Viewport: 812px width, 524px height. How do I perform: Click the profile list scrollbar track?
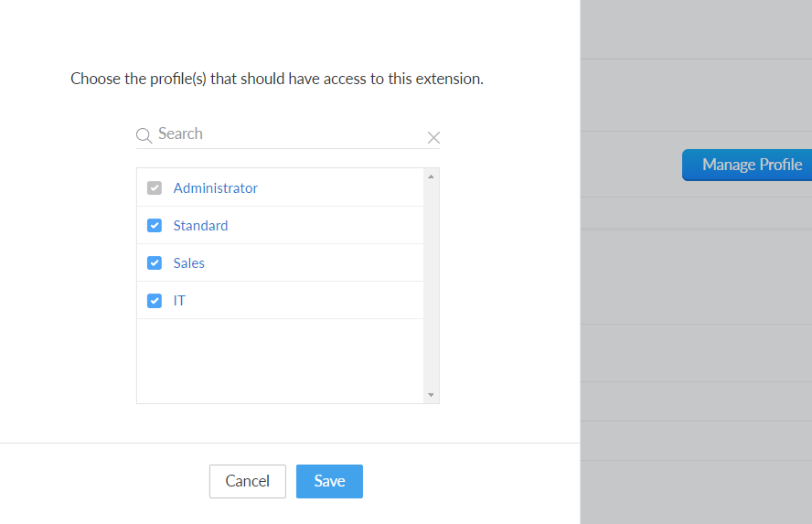431,286
